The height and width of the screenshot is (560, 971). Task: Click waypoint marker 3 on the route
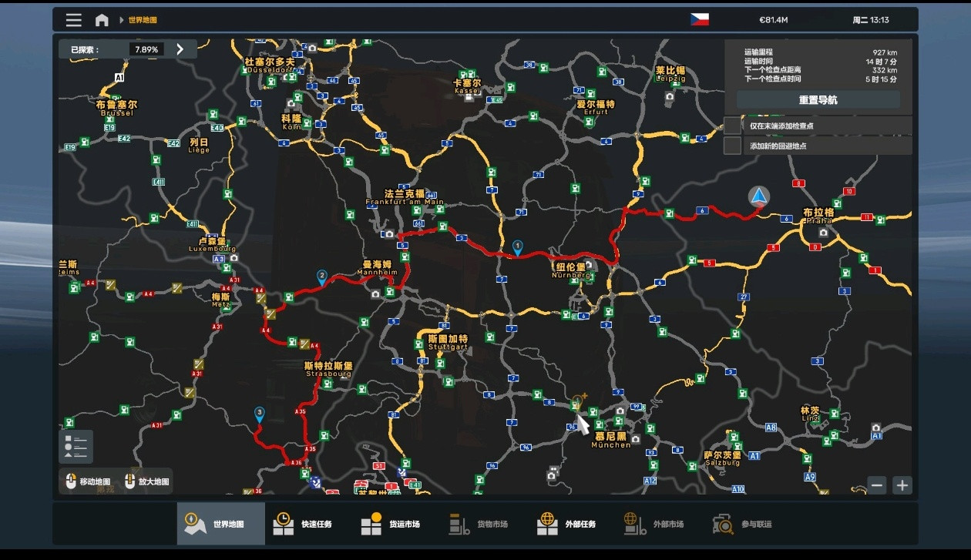pos(260,414)
